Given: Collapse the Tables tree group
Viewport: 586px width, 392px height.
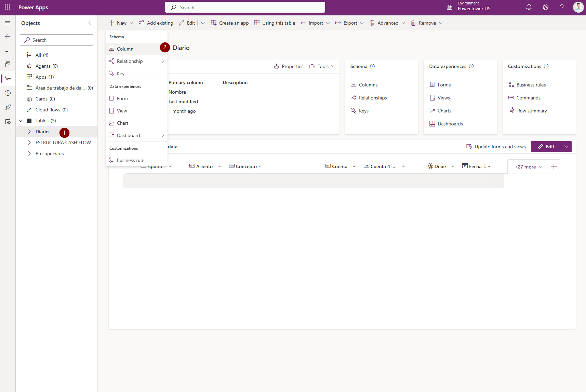Looking at the screenshot, I should (21, 121).
